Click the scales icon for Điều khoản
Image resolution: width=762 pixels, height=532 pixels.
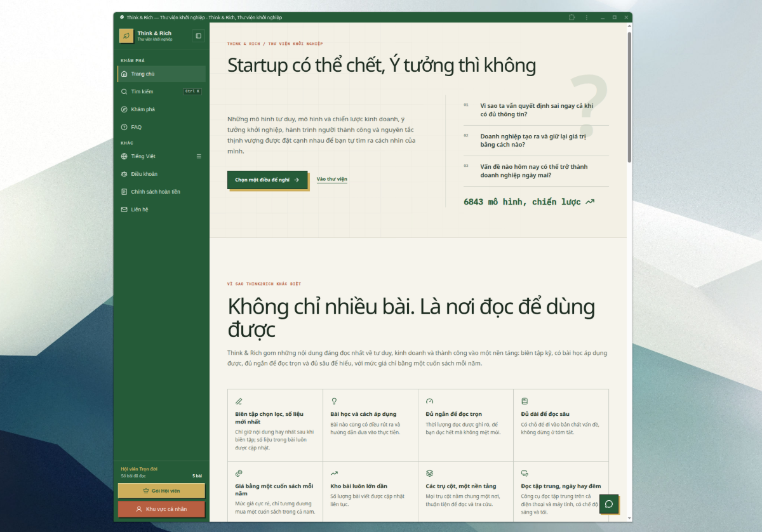(124, 174)
